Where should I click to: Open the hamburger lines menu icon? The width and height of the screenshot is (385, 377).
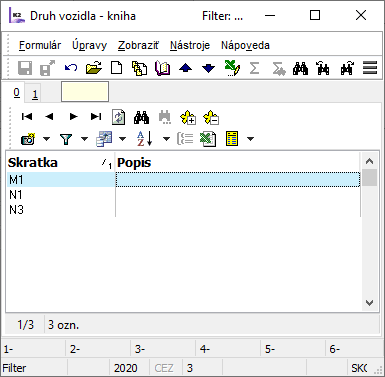click(x=370, y=68)
